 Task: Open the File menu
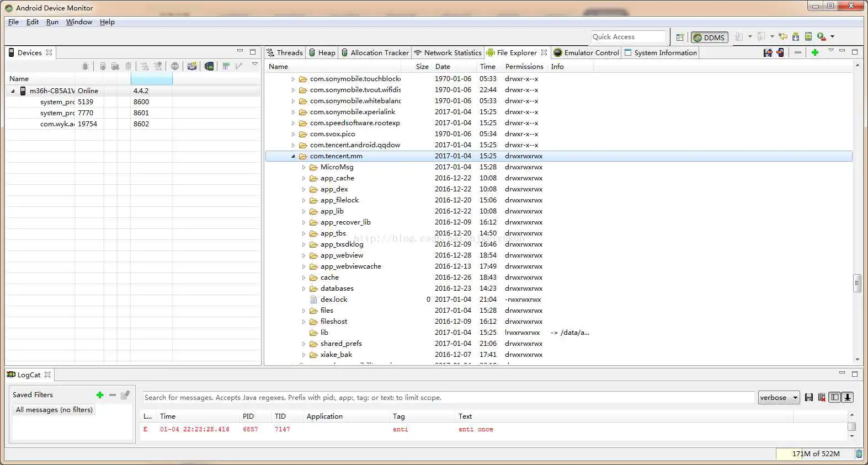point(13,22)
